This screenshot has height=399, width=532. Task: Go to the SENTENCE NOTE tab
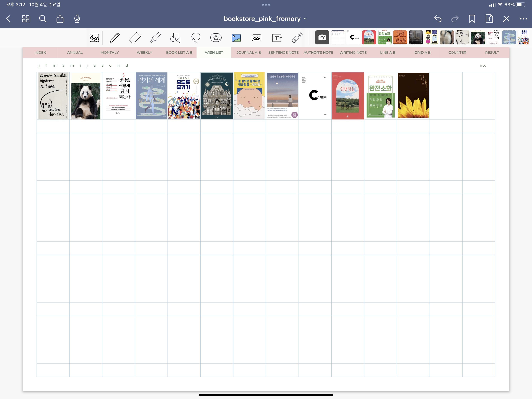[283, 52]
